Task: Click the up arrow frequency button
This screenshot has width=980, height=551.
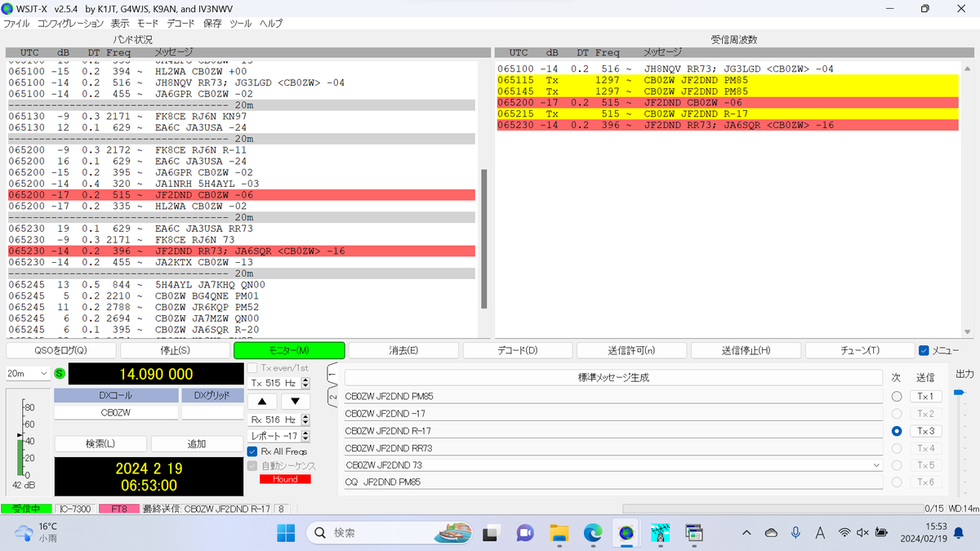Action: (262, 402)
